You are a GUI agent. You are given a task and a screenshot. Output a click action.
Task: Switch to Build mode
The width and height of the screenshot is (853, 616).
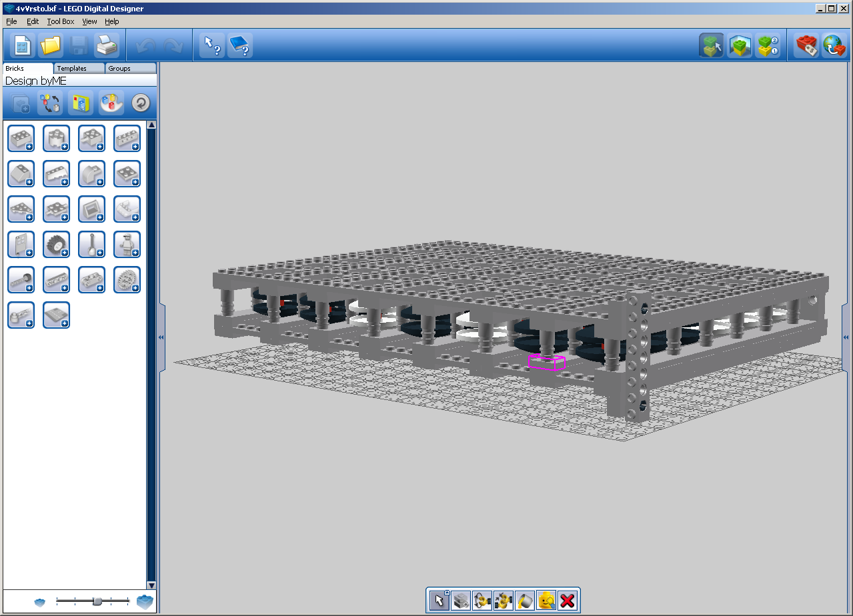click(712, 45)
